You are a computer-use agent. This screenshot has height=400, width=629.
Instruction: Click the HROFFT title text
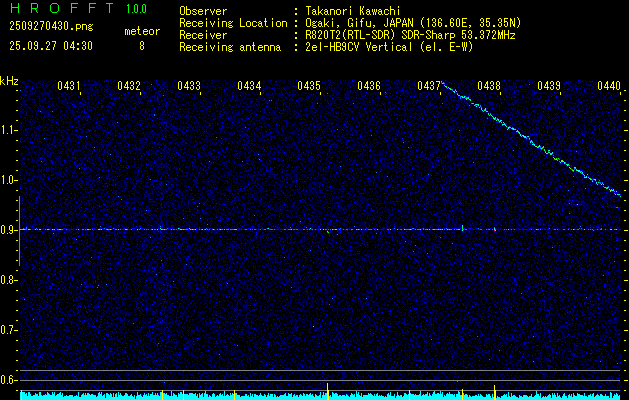tap(61, 8)
